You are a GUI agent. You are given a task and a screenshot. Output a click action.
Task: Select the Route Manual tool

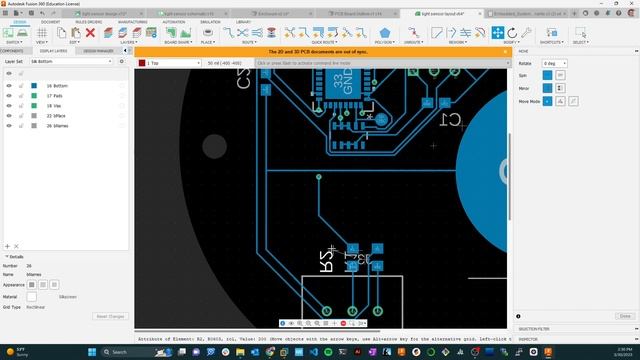[x=229, y=33]
